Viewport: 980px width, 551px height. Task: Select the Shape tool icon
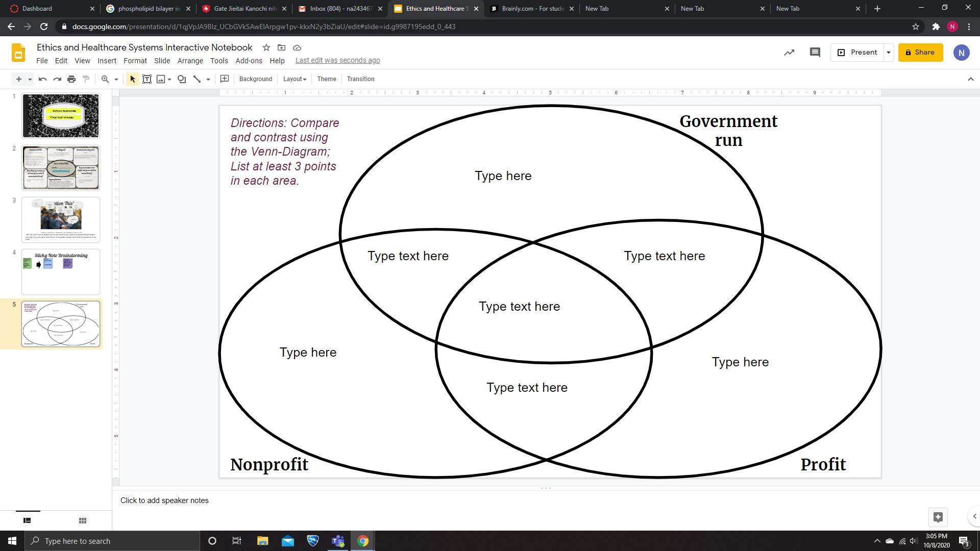(x=182, y=79)
